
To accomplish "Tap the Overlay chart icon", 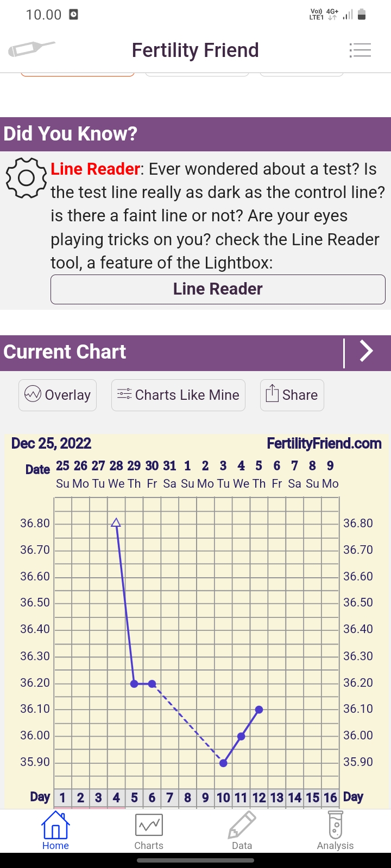I will pos(33,394).
